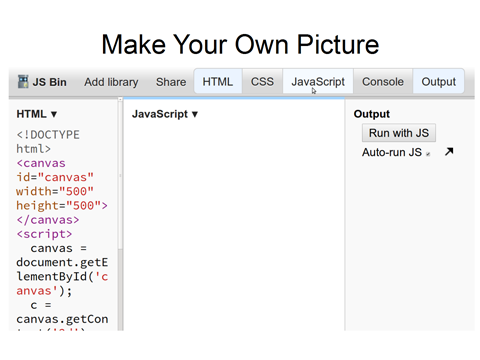480x360 pixels.
Task: Toggle the Auto-run JS checkbox
Action: 428,154
